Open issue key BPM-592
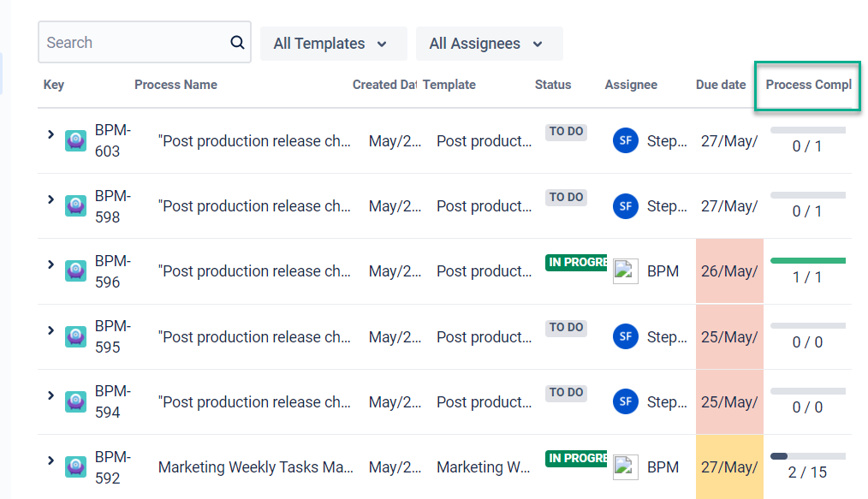Viewport: 868px width, 499px height. (113, 467)
